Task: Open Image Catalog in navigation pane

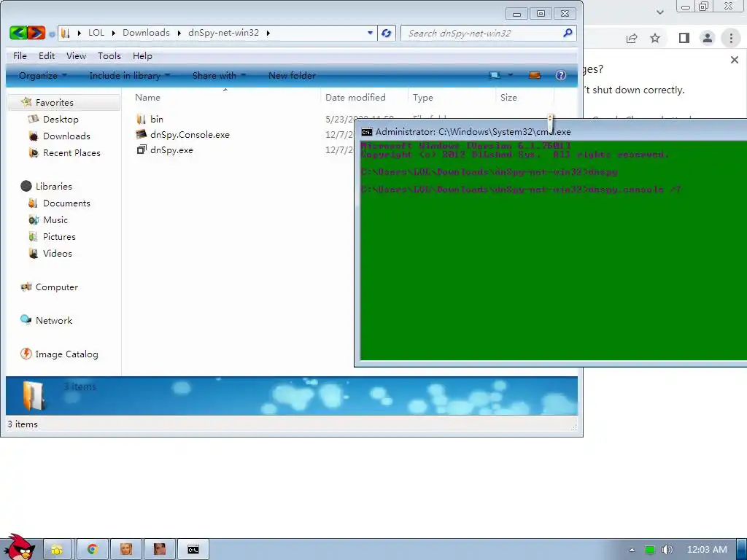Action: [66, 354]
